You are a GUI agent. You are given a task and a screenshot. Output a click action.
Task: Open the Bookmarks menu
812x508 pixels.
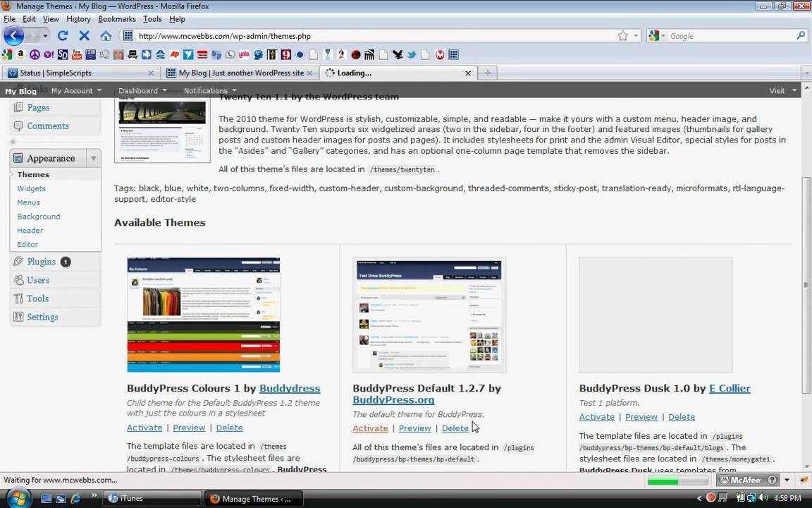tap(117, 19)
